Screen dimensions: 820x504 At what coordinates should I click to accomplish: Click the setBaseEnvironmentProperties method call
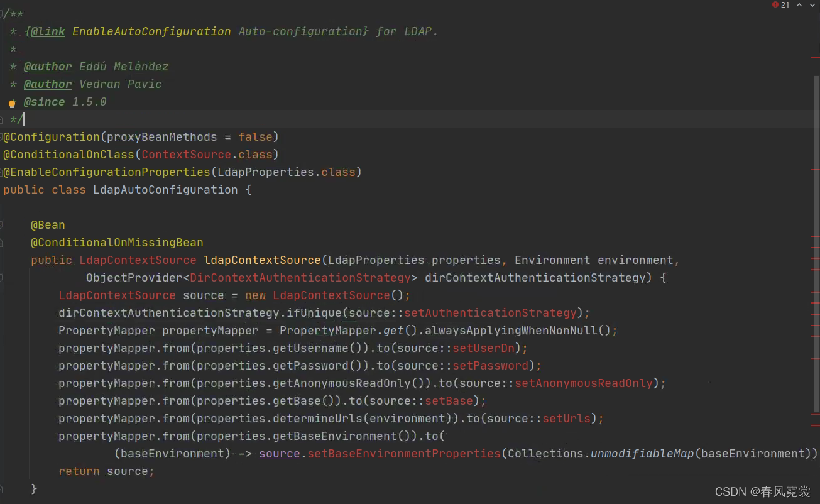(404, 454)
